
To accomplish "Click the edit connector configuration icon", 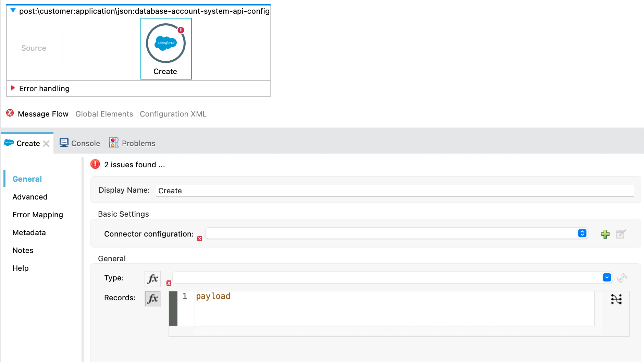I will [x=621, y=234].
